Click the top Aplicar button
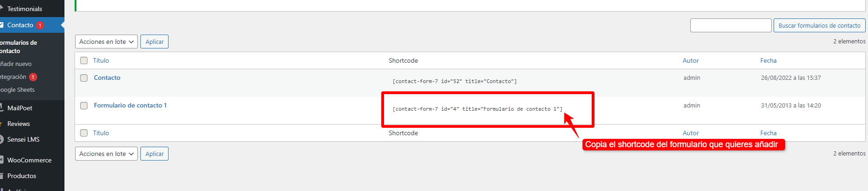The height and width of the screenshot is (191, 868). (154, 42)
